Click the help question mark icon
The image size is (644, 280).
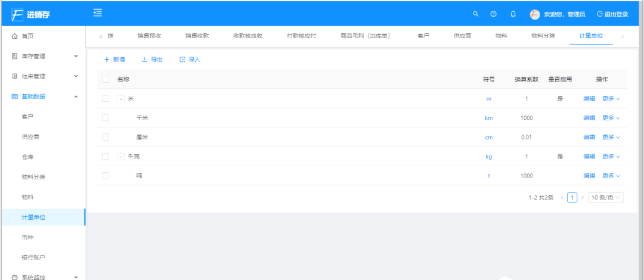coord(494,14)
